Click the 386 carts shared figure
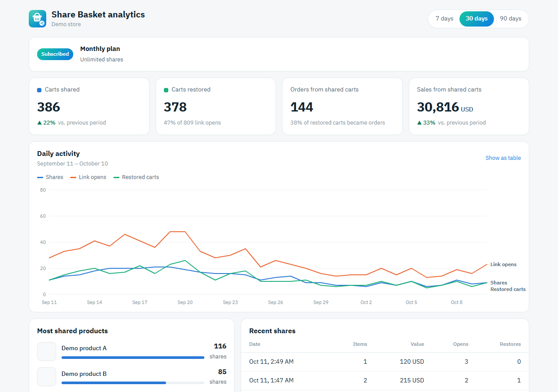The height and width of the screenshot is (392, 558). 48,107
